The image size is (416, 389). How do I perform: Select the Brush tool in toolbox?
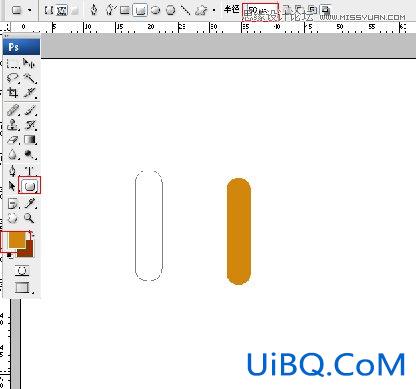coord(30,110)
